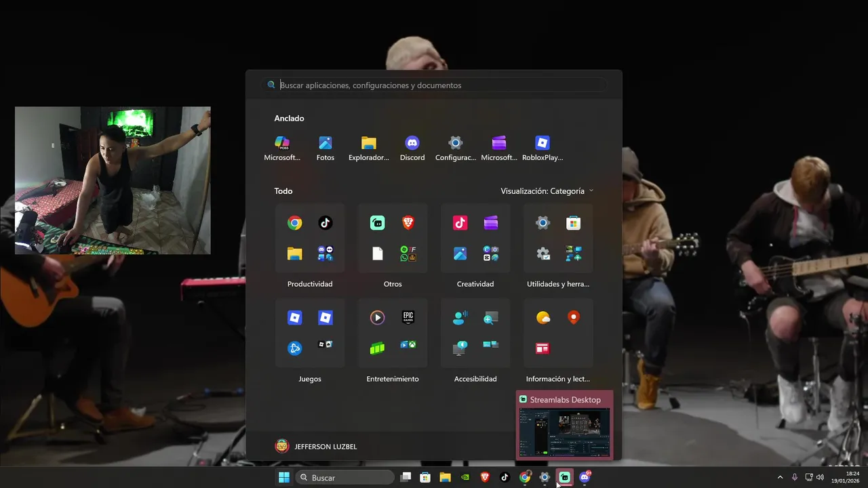Open File Explorer from the taskbar
This screenshot has height=488, width=868.
pyautogui.click(x=445, y=477)
